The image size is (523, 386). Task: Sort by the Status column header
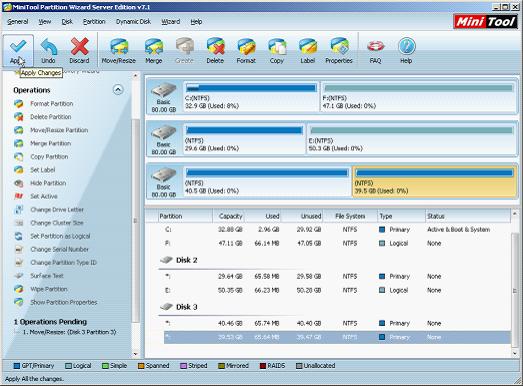(x=468, y=216)
